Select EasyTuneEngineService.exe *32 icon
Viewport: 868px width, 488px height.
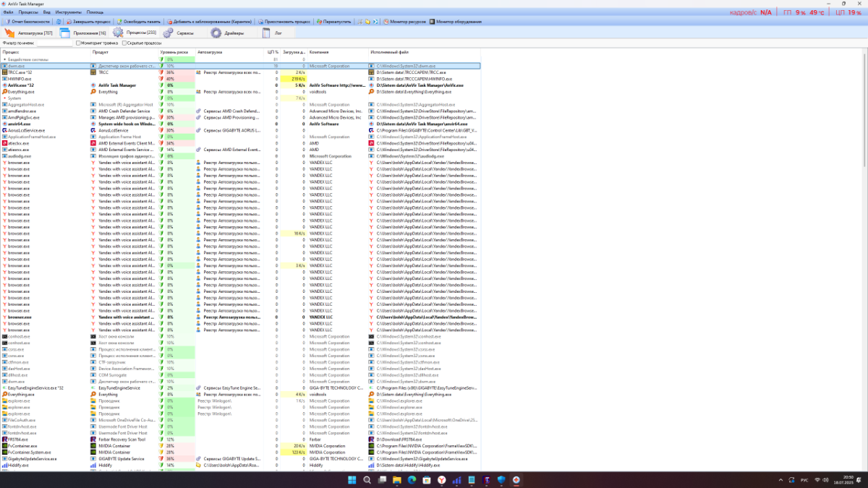coord(4,388)
